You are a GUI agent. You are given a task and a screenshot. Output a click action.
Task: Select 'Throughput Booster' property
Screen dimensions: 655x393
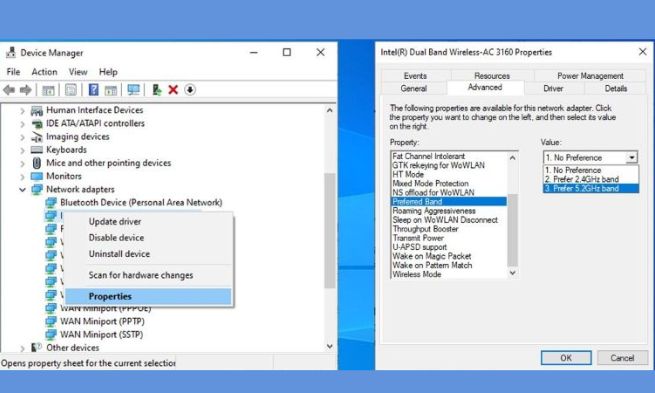425,229
